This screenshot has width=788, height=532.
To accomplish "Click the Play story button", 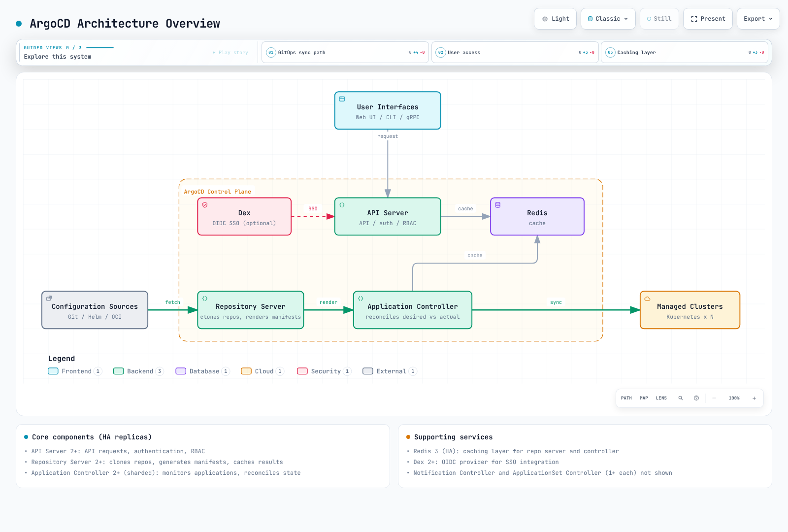I will [x=230, y=52].
